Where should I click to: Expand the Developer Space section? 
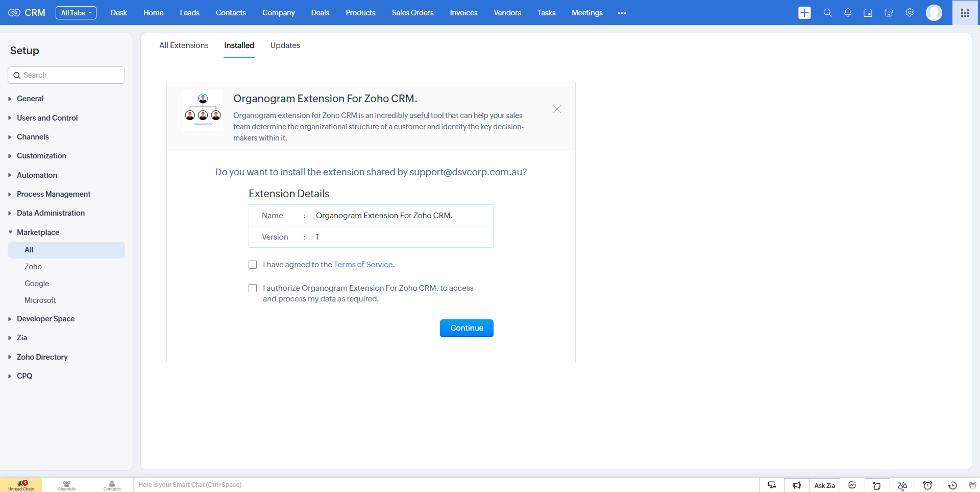[x=45, y=319]
